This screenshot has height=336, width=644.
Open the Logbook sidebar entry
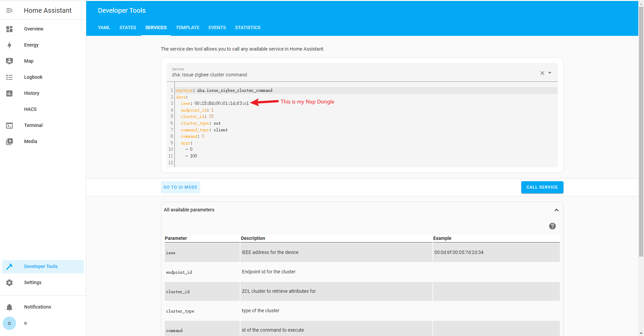(x=43, y=77)
